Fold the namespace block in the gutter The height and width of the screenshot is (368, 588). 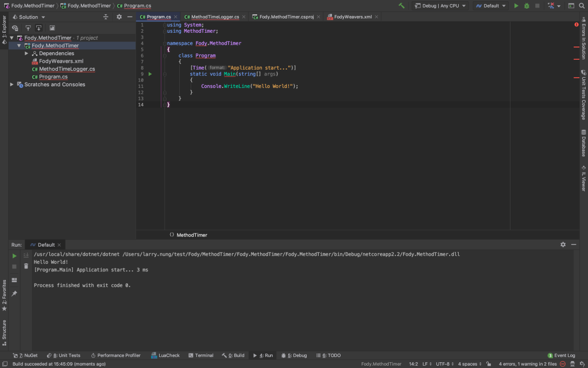(165, 44)
